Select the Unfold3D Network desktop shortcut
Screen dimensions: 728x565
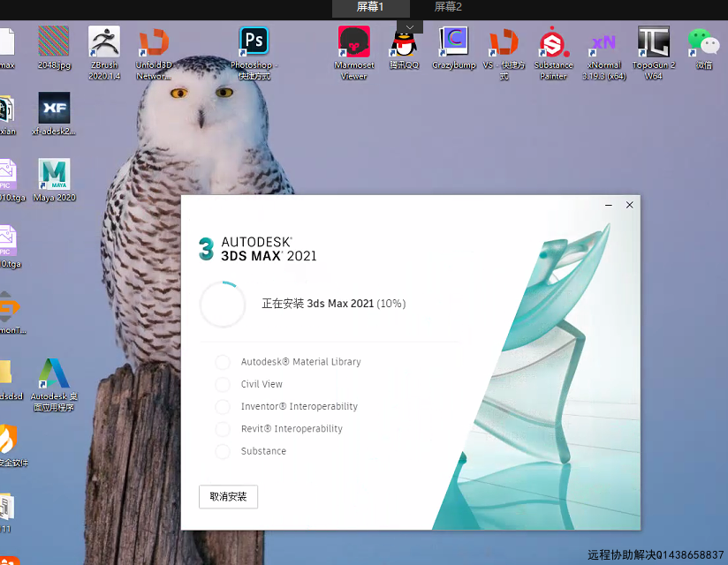tap(154, 53)
